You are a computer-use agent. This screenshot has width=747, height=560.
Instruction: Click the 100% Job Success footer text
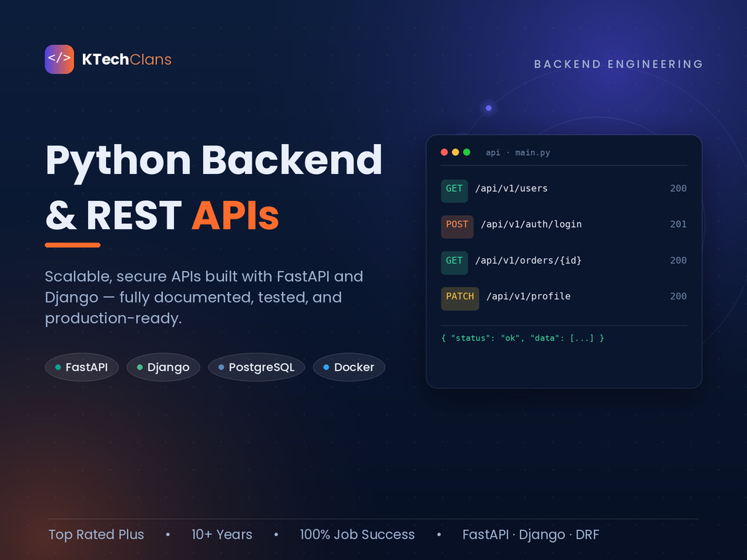click(x=357, y=535)
